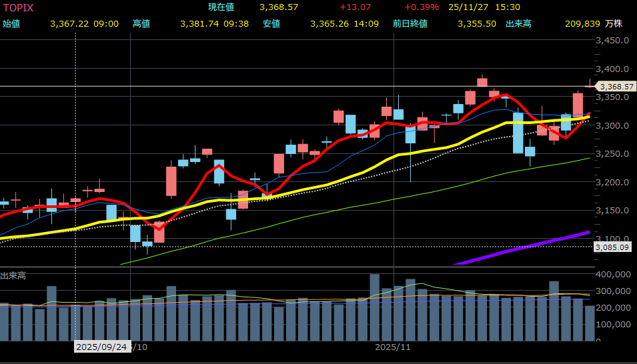This screenshot has height=364, width=637.
Task: Select the 2025/09/24 crosshair date label
Action: (x=101, y=347)
